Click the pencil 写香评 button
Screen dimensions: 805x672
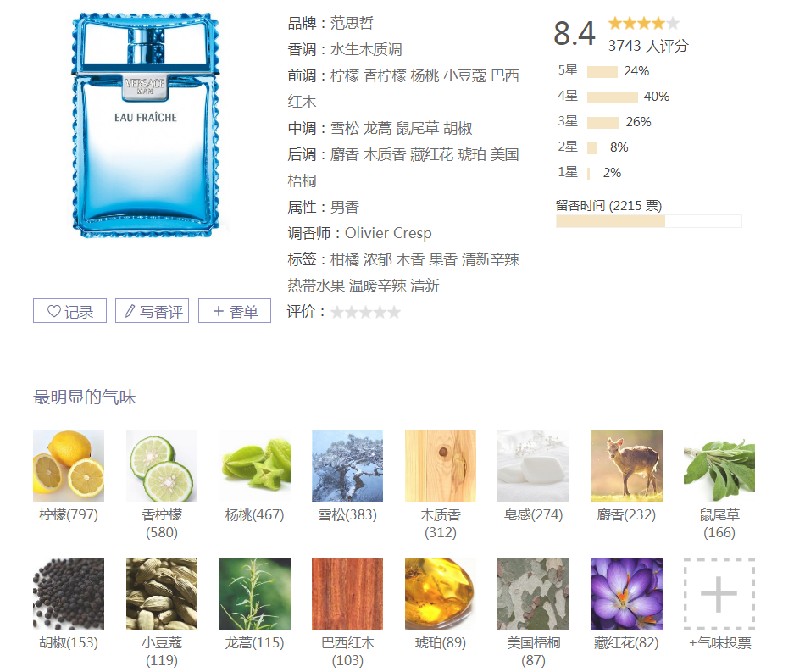pos(153,311)
